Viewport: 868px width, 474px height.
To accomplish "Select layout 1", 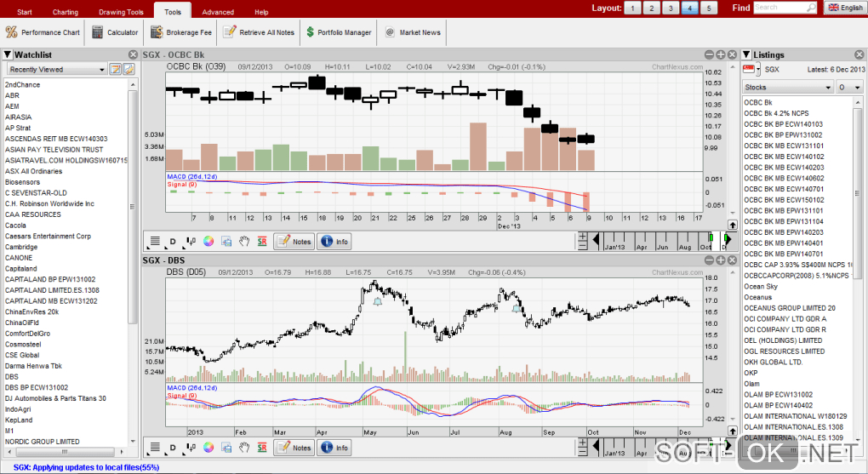I will [633, 8].
